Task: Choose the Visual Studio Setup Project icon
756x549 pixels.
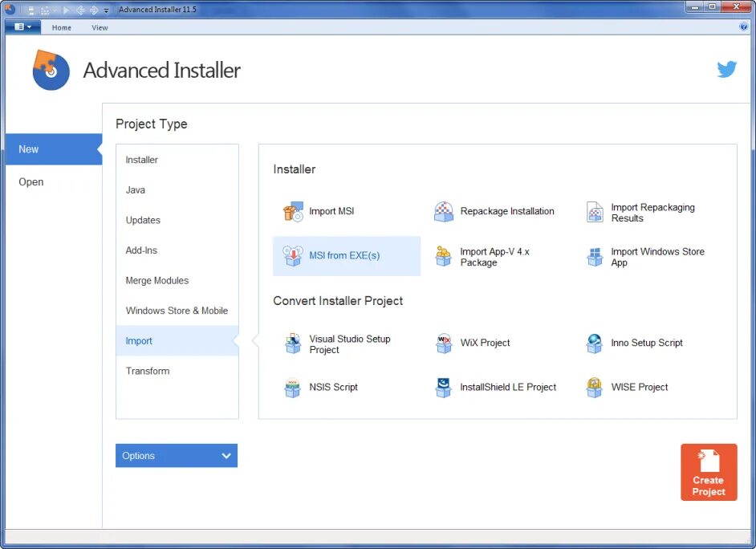Action: (293, 344)
